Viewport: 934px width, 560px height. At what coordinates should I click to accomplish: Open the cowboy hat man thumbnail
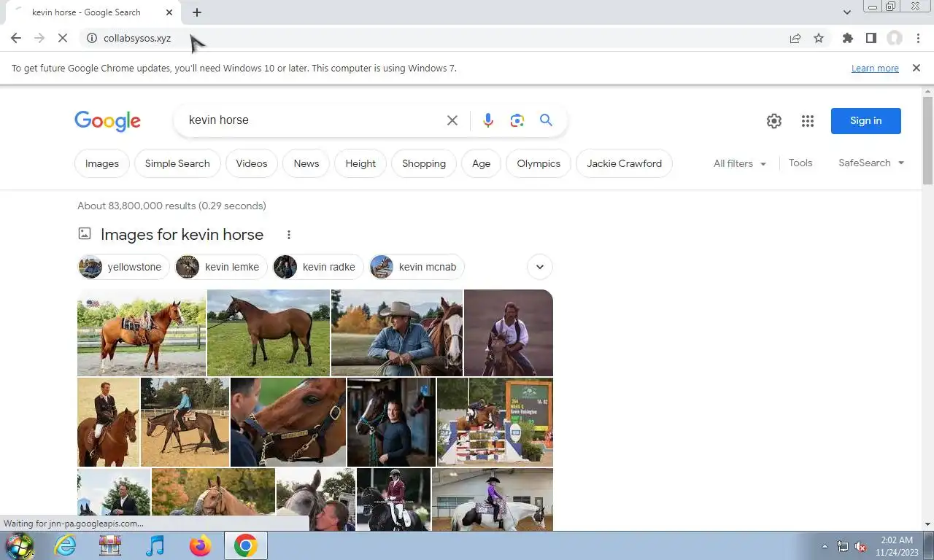pos(397,332)
